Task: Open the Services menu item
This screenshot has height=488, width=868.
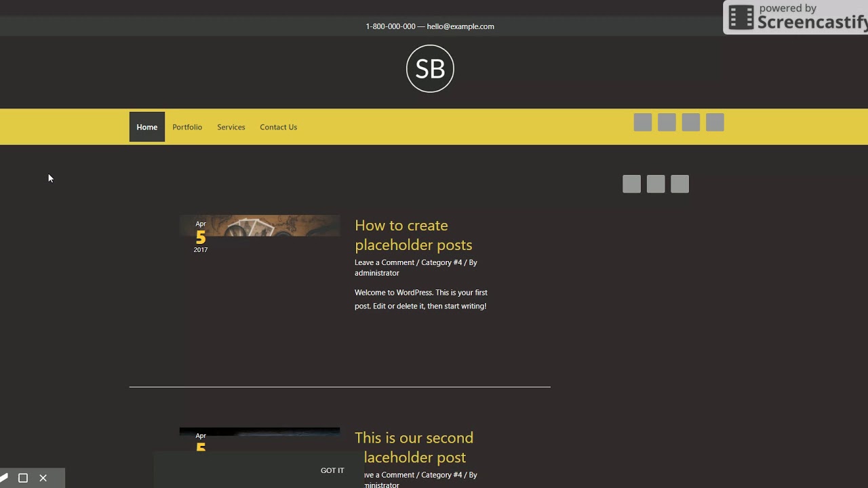Action: click(231, 127)
